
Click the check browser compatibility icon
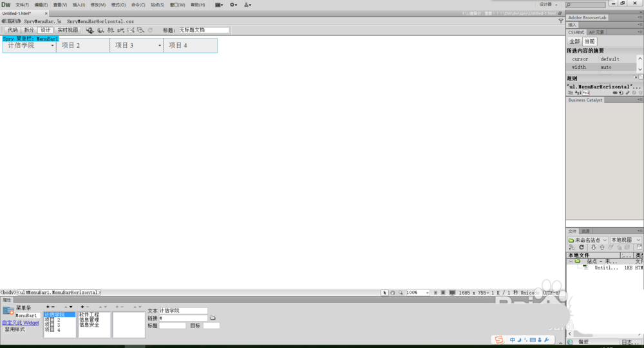pyautogui.click(x=131, y=30)
